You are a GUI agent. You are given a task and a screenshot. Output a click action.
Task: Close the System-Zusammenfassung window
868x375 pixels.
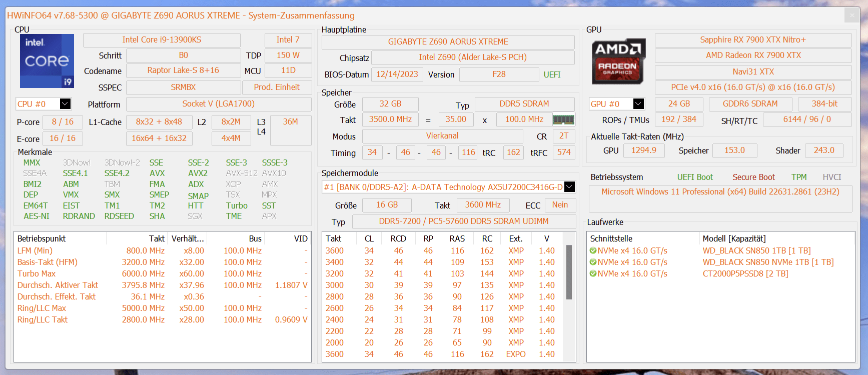pyautogui.click(x=852, y=15)
